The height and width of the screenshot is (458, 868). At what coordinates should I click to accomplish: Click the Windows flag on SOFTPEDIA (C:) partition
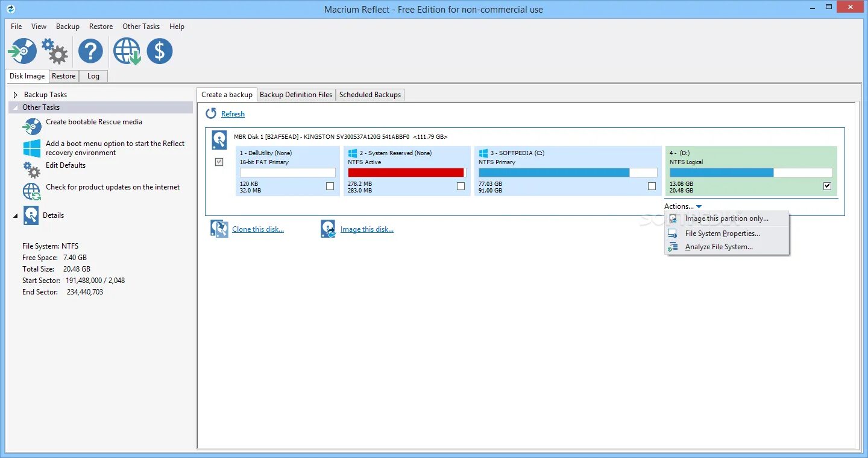pos(483,153)
